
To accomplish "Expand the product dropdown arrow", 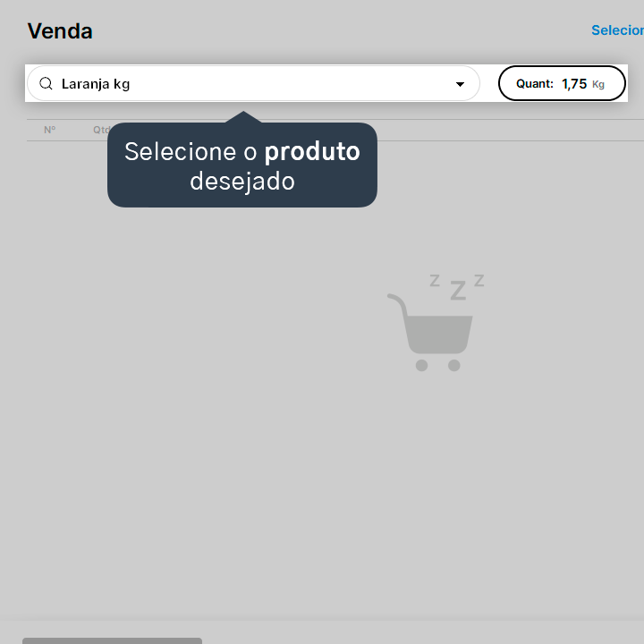I will [x=460, y=84].
